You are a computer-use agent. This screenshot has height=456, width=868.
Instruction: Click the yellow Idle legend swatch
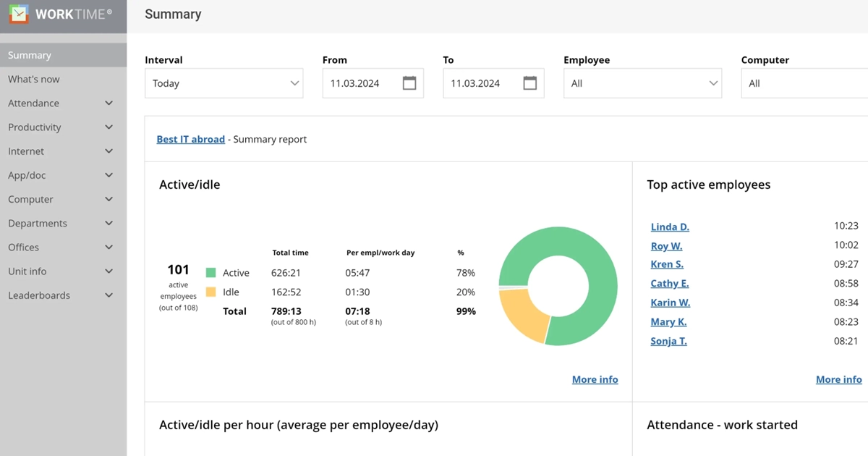tap(211, 292)
